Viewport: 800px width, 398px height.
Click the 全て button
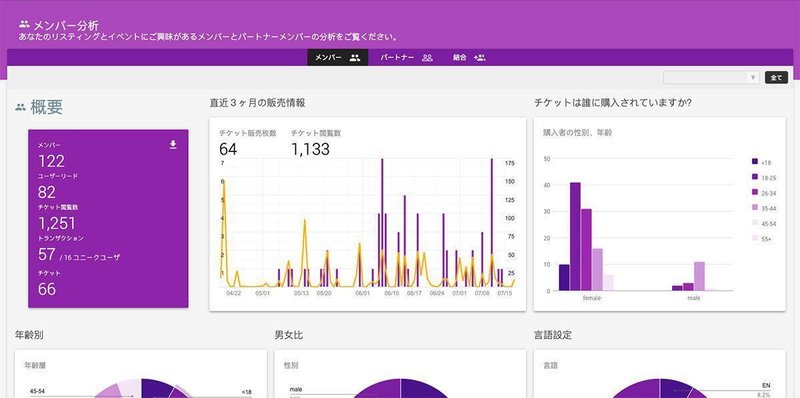tap(776, 78)
